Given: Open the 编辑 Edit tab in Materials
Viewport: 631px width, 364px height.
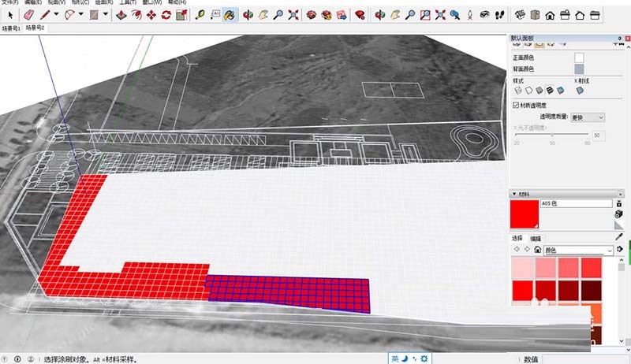Looking at the screenshot, I should (x=536, y=239).
